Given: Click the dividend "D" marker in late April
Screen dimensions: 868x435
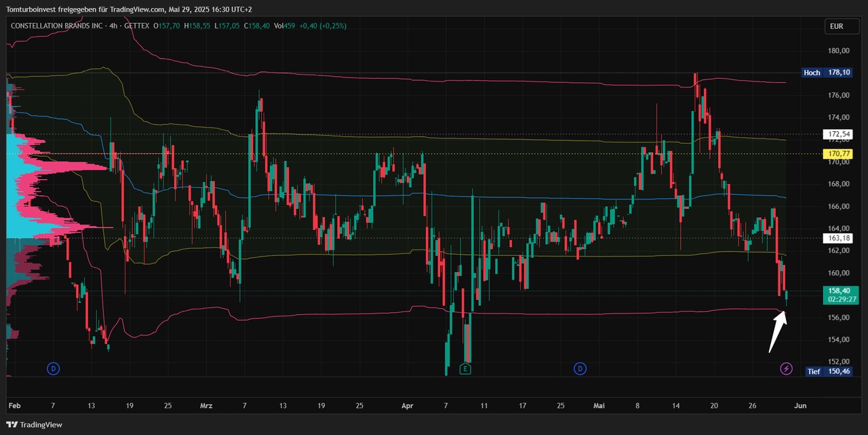Looking at the screenshot, I should [580, 368].
